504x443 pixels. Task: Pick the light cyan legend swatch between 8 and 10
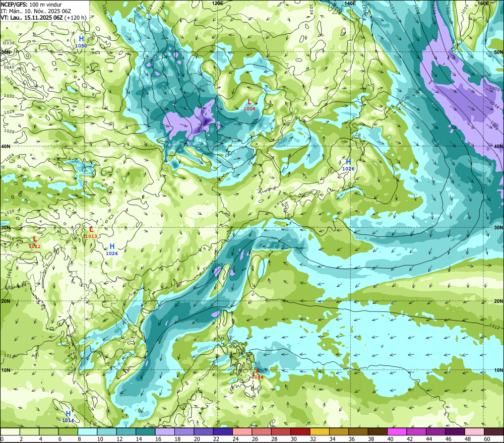point(87,431)
